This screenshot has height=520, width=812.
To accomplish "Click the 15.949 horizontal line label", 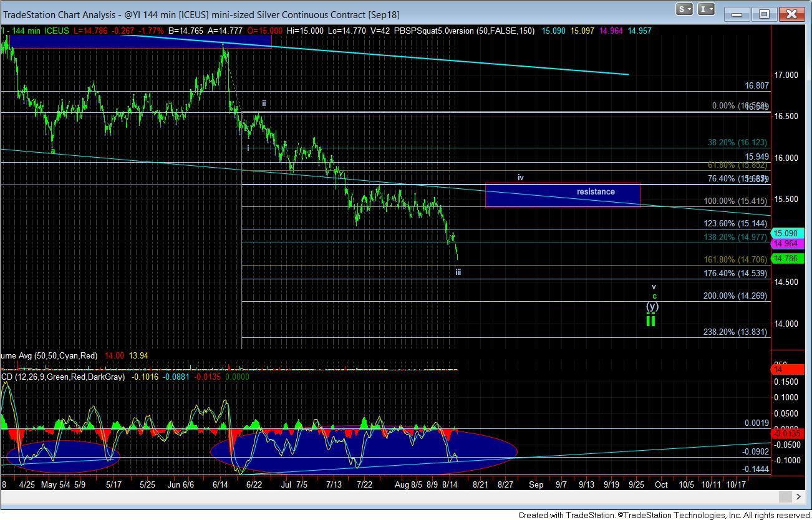I will click(x=756, y=156).
